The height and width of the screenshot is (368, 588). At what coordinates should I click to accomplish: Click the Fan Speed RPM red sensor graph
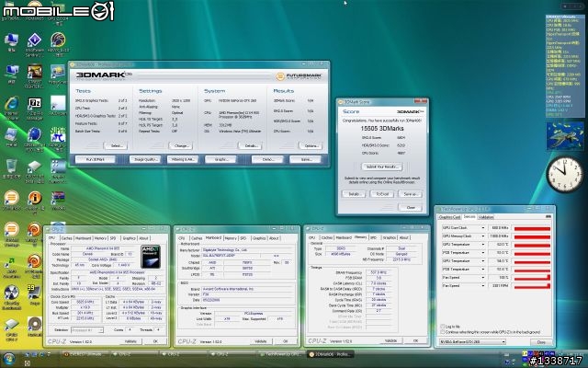[532, 286]
